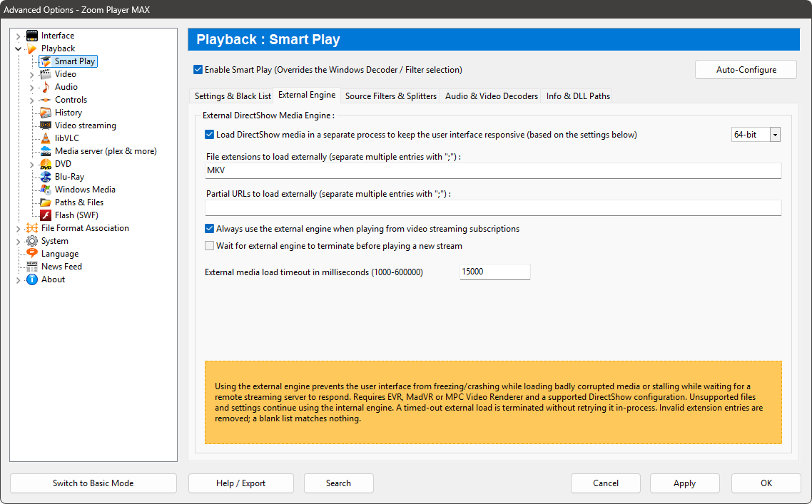Image resolution: width=812 pixels, height=504 pixels.
Task: Enable Wait for external engine to terminate
Action: click(x=209, y=246)
